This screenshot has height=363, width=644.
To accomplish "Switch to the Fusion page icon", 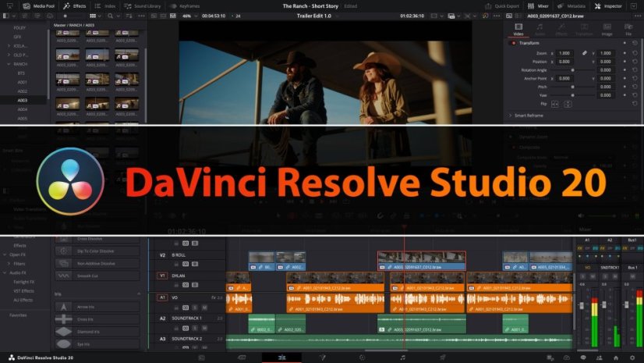I will [322, 358].
